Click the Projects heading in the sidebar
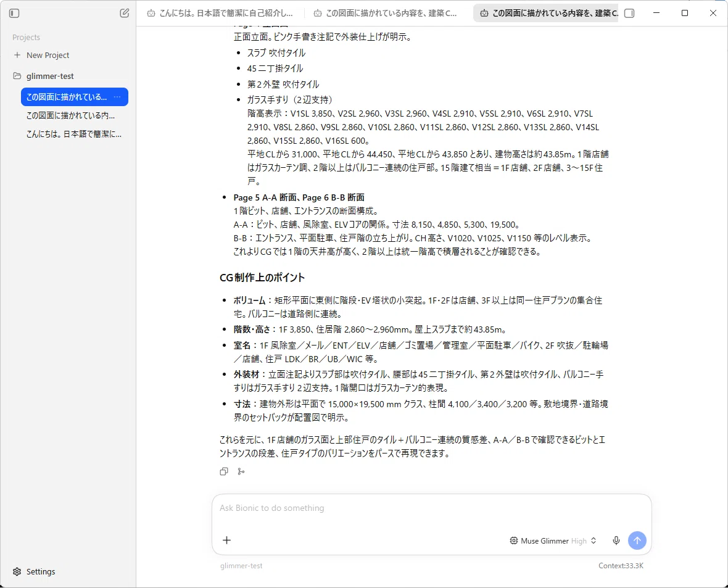Screen dimensions: 728x588 pos(26,38)
